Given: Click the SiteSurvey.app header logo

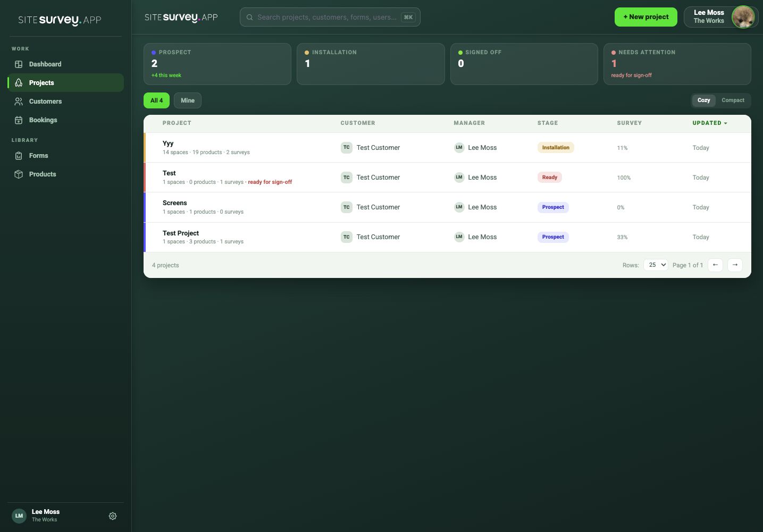Looking at the screenshot, I should click(x=181, y=18).
